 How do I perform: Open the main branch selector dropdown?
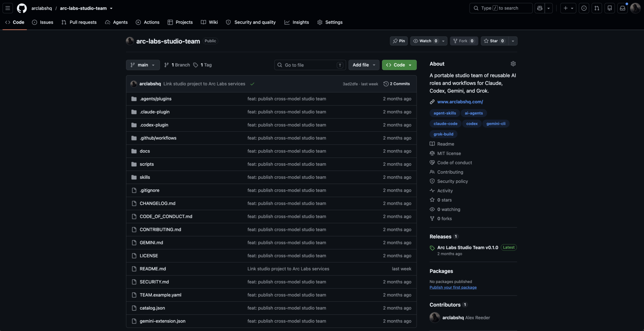point(143,65)
